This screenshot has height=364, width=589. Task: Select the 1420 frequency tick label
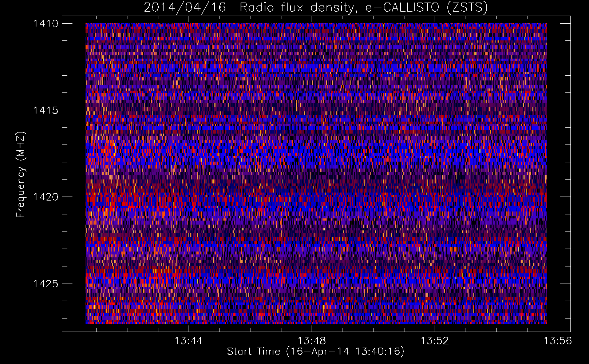(x=46, y=197)
